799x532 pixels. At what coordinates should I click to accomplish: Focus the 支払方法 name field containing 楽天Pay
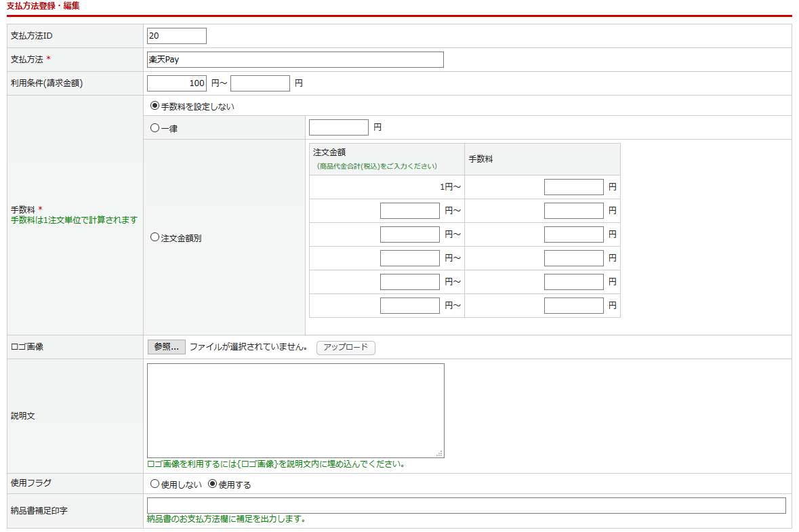(295, 60)
